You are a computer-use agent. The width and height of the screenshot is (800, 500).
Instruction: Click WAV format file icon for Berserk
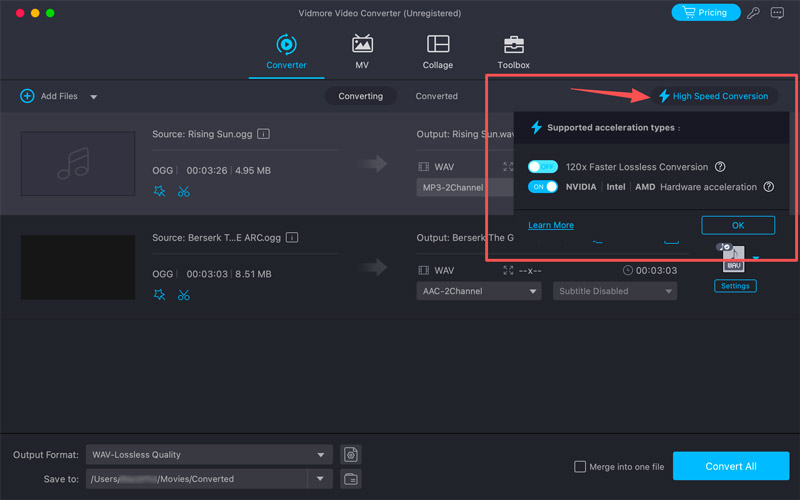(733, 259)
